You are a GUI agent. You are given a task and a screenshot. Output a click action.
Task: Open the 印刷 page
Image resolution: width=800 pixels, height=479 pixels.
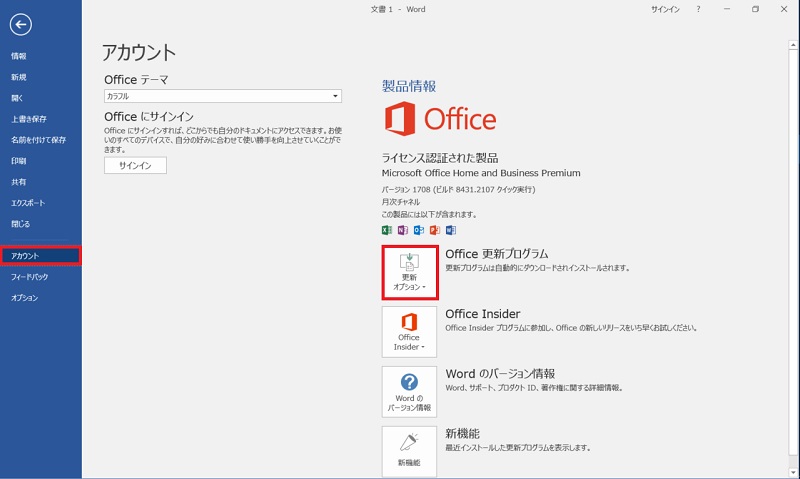(19, 161)
